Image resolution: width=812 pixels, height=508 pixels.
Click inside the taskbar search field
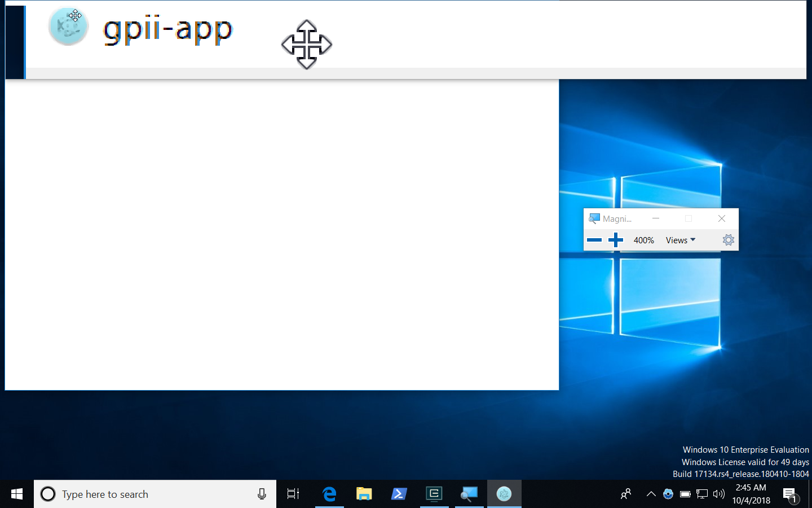(x=141, y=494)
